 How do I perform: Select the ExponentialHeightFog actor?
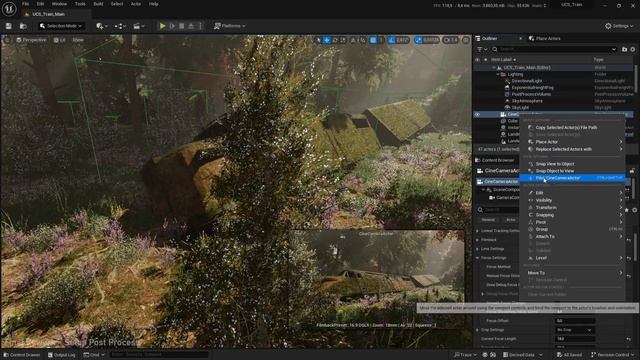[x=532, y=88]
